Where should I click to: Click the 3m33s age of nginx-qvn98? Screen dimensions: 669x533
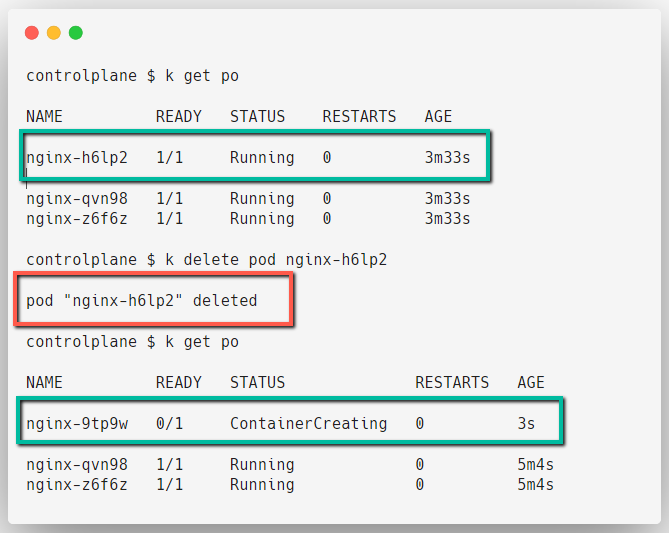pos(448,198)
